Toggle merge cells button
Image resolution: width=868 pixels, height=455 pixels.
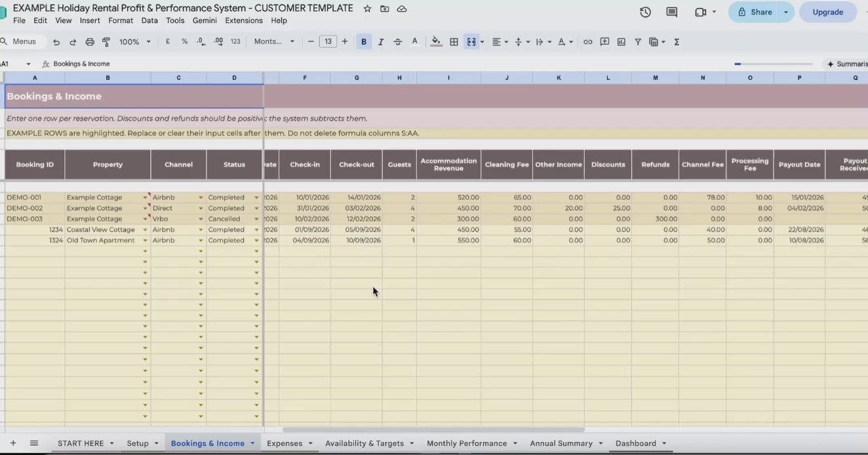tap(471, 41)
